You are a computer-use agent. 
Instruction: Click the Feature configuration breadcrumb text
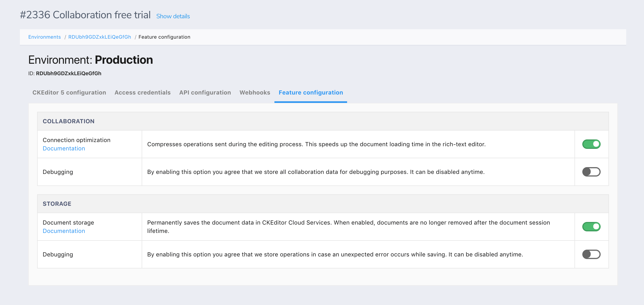[x=164, y=37]
